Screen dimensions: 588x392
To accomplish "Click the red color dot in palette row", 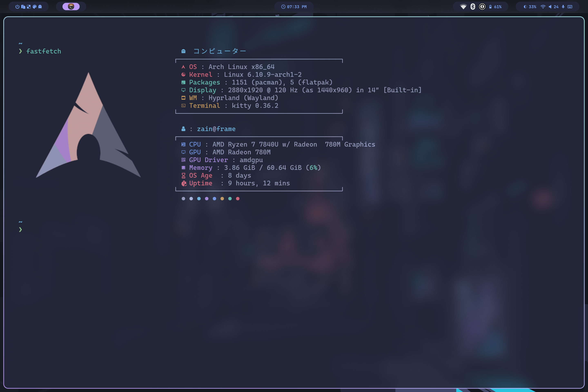I will (x=237, y=199).
